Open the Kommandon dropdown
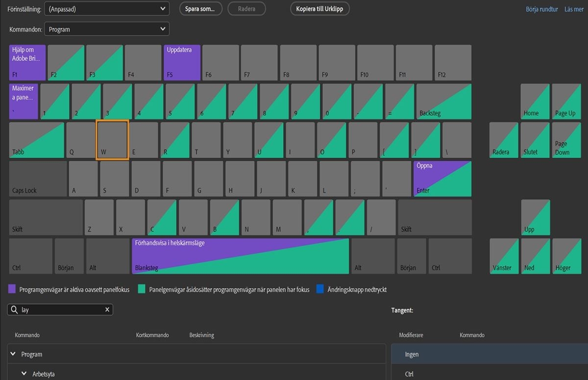Image resolution: width=588 pixels, height=380 pixels. coord(106,28)
